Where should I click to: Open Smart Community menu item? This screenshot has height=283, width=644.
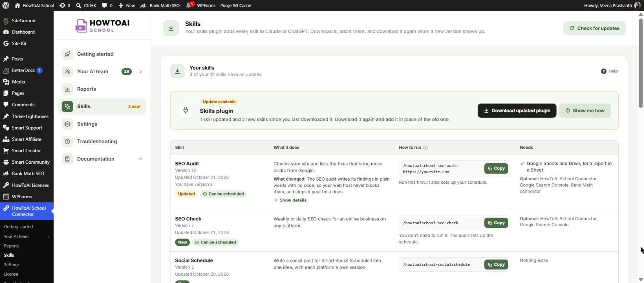[x=27, y=162]
